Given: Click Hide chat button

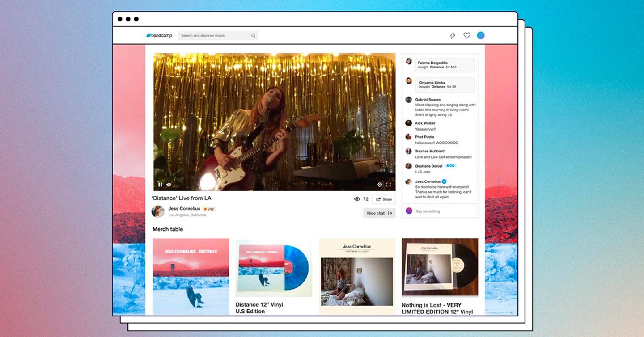Looking at the screenshot, I should click(x=379, y=213).
